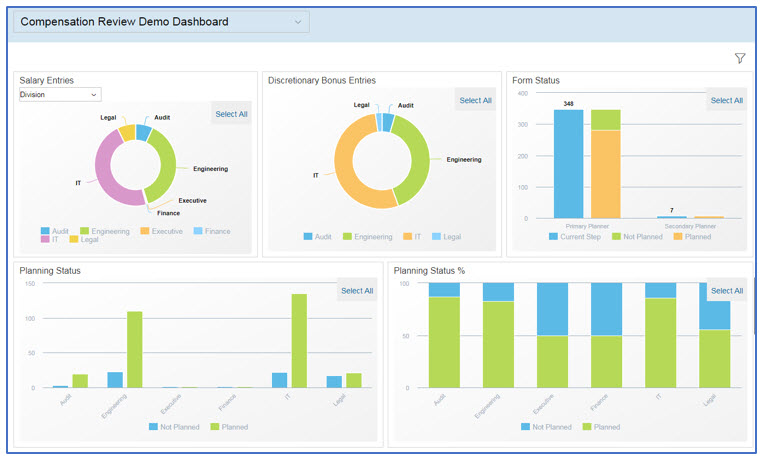Expand the Division dropdown in Salary Entries

[x=60, y=95]
